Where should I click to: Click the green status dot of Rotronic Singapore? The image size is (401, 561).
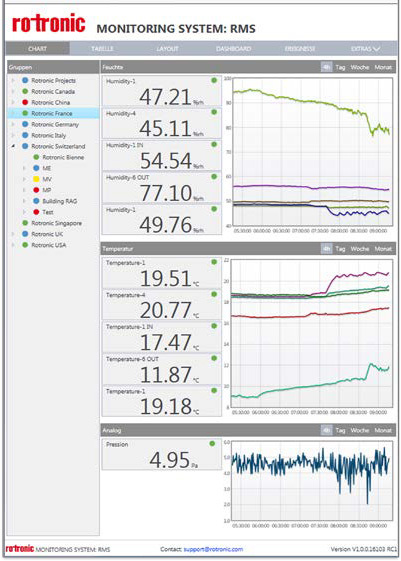pos(25,223)
